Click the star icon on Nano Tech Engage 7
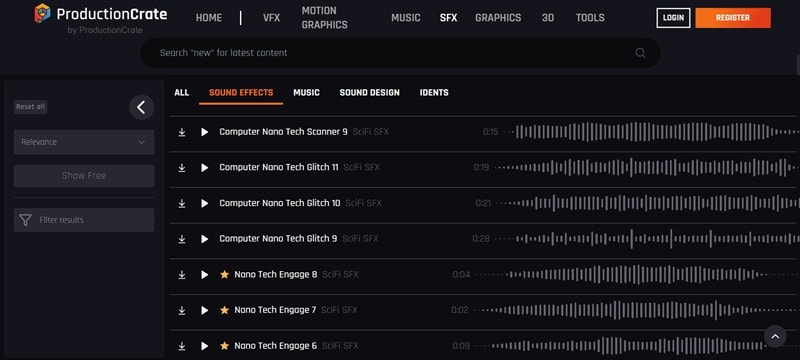 coord(224,310)
